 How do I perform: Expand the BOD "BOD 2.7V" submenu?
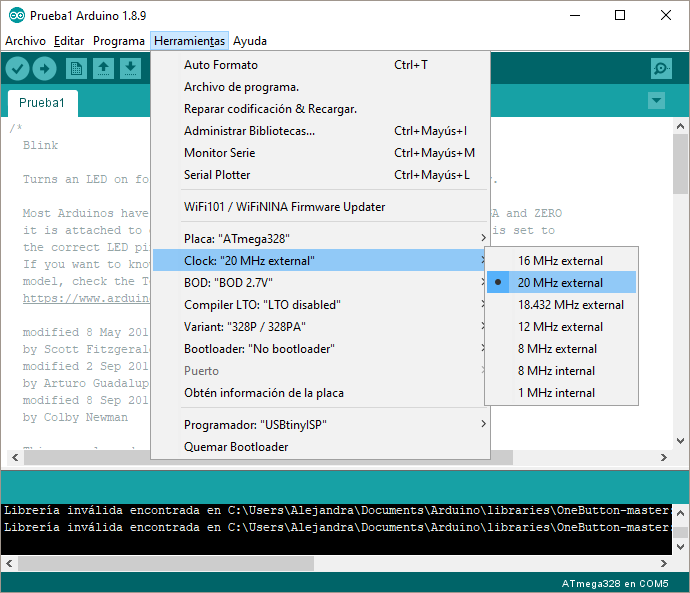(x=320, y=282)
